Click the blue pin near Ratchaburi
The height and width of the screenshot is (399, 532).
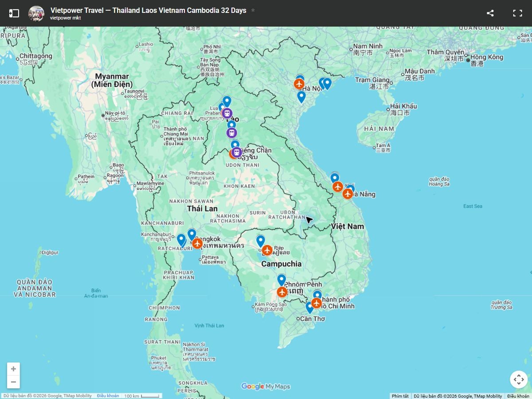[181, 240]
